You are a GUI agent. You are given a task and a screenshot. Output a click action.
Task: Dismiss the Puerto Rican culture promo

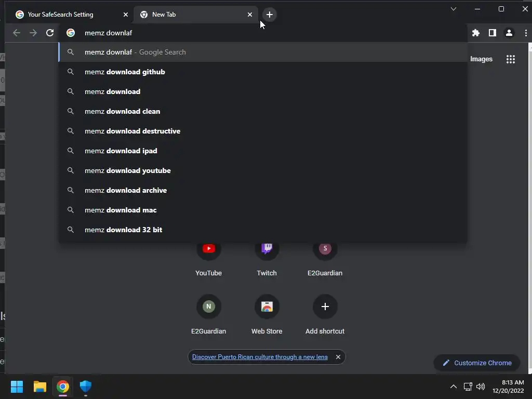(338, 357)
